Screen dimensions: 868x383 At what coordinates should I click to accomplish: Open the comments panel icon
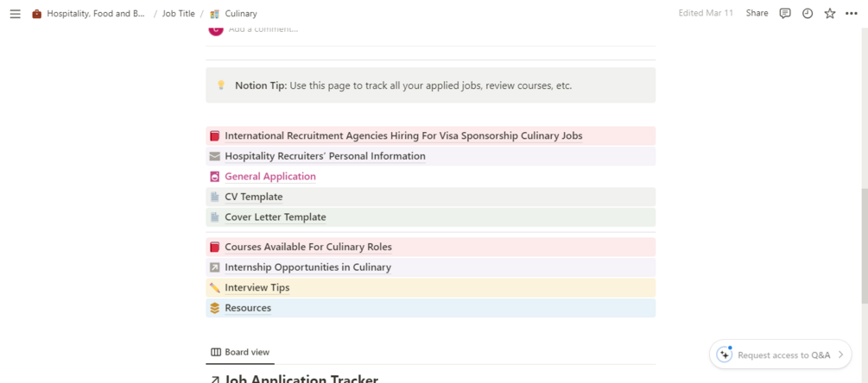785,14
